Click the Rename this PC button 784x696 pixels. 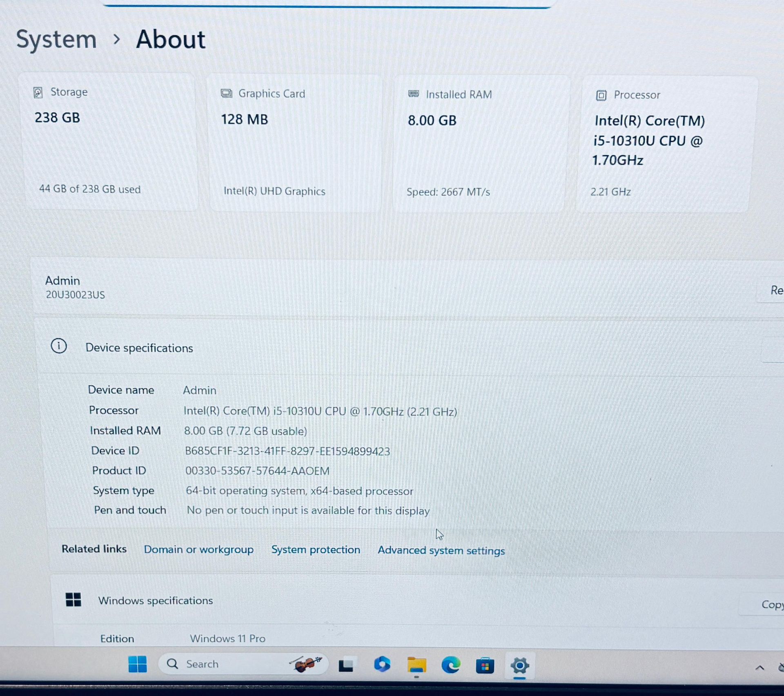pos(771,290)
